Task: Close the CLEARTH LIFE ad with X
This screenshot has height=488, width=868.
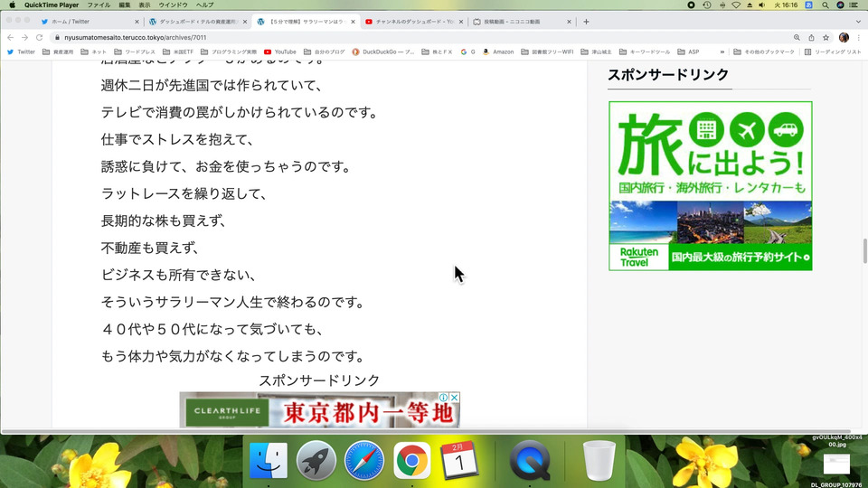Action: [x=454, y=398]
